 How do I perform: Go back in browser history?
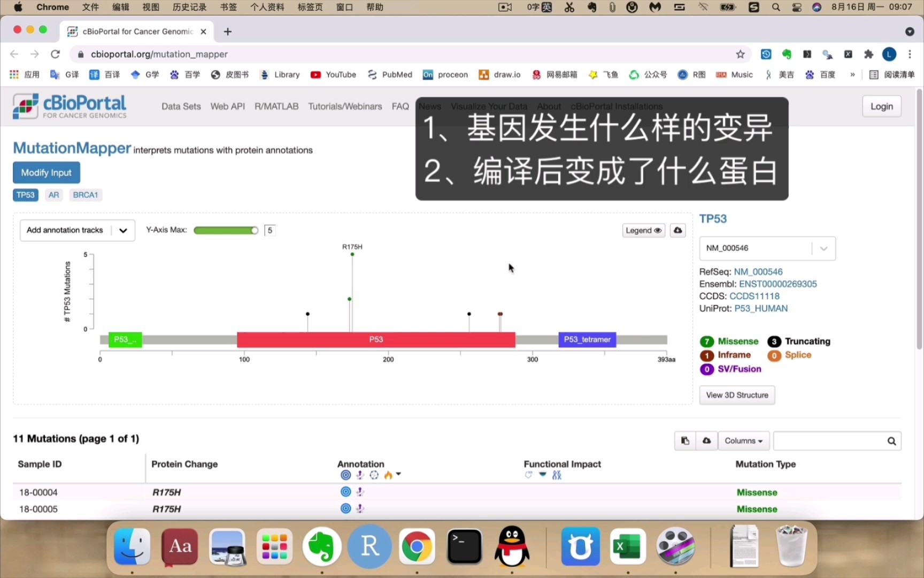coord(14,54)
